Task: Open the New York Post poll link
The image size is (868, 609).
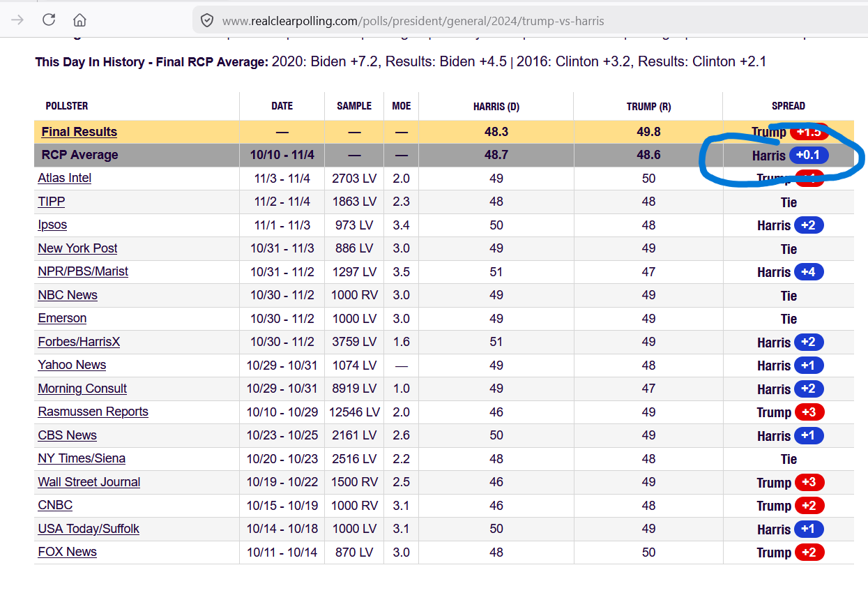Action: pos(77,248)
